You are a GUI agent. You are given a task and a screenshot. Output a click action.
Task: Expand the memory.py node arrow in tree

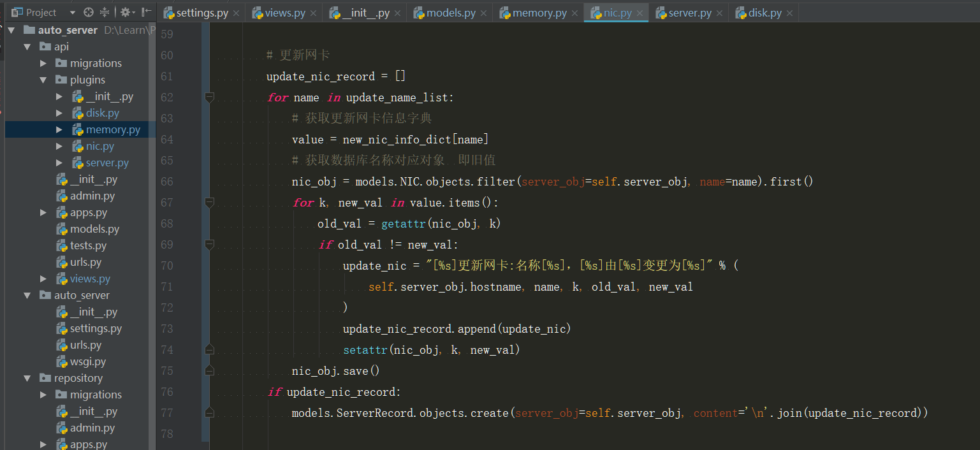pos(59,129)
